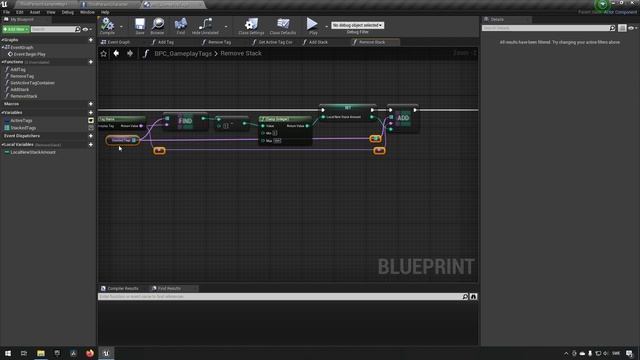Viewport: 640px width, 360px height.
Task: Add a new macro with the plus icon
Action: (91, 104)
